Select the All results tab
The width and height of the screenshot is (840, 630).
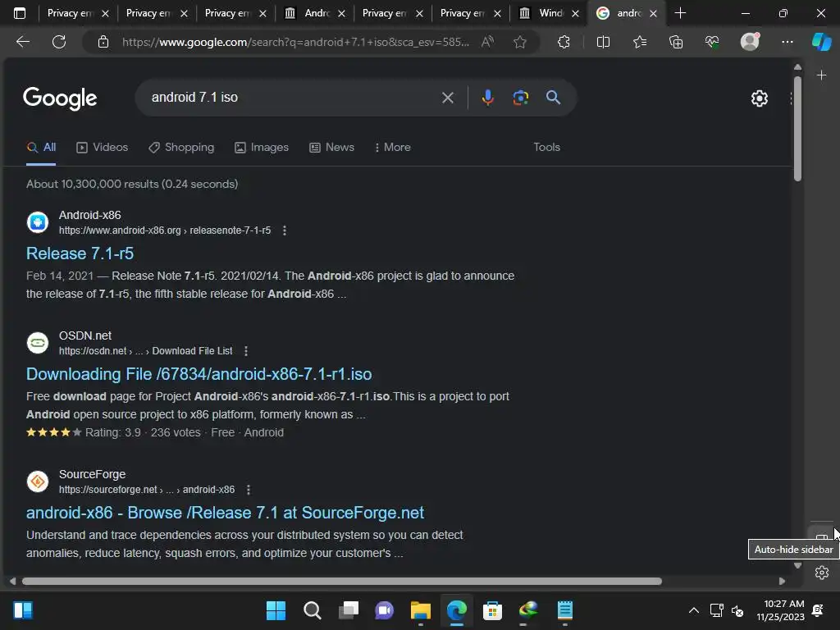coord(41,148)
